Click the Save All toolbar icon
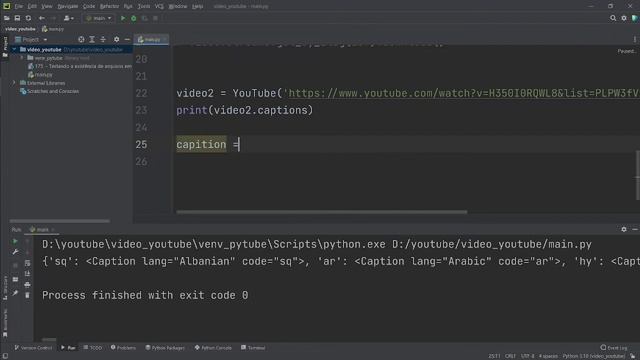 pyautogui.click(x=17, y=18)
